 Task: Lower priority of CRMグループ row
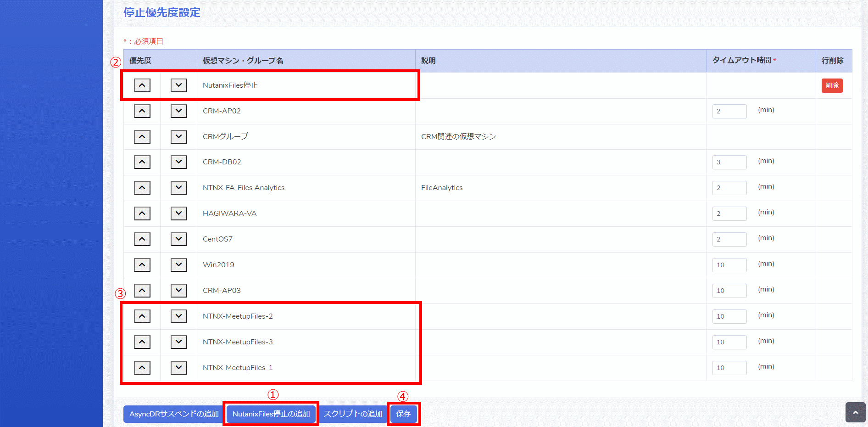point(179,137)
